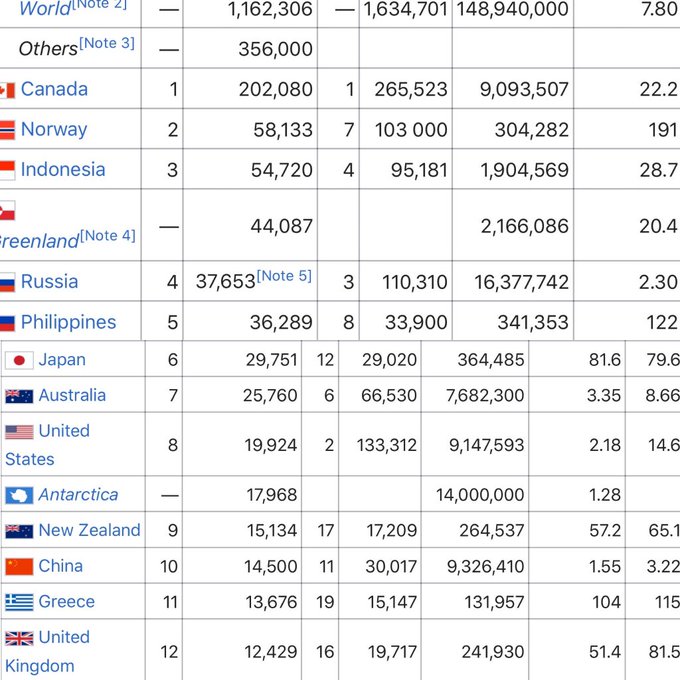Select China's value 9,326,410
Screen dimensions: 680x680
click(486, 566)
